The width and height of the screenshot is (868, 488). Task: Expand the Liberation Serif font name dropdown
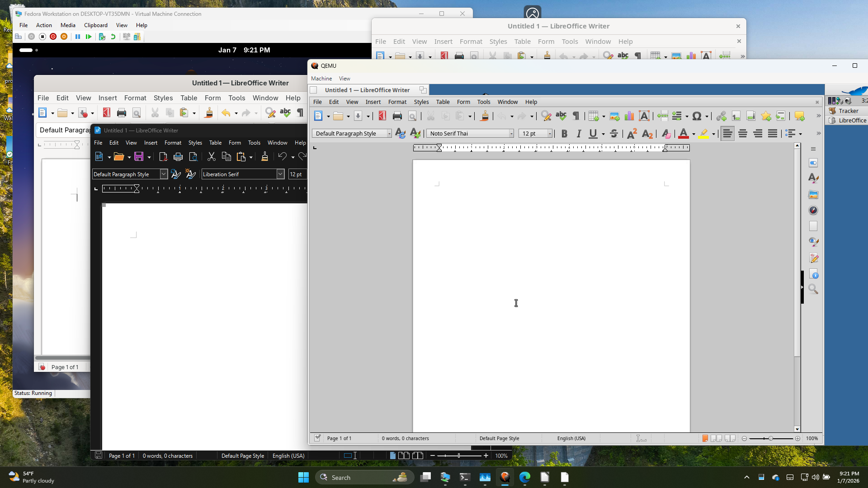280,174
